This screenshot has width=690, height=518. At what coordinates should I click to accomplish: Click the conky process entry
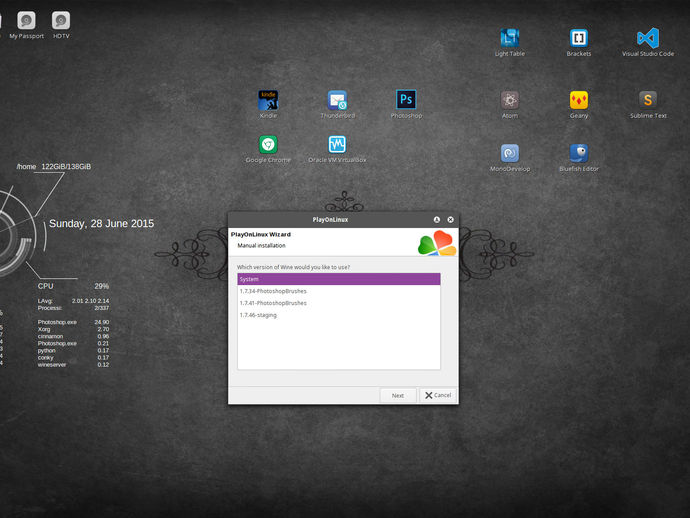coord(73,357)
